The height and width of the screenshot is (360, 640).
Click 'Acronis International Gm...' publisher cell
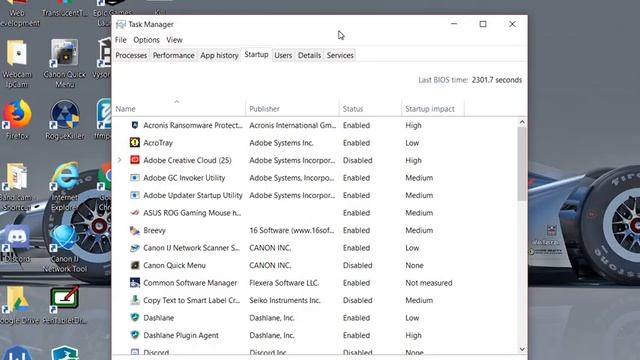[293, 125]
